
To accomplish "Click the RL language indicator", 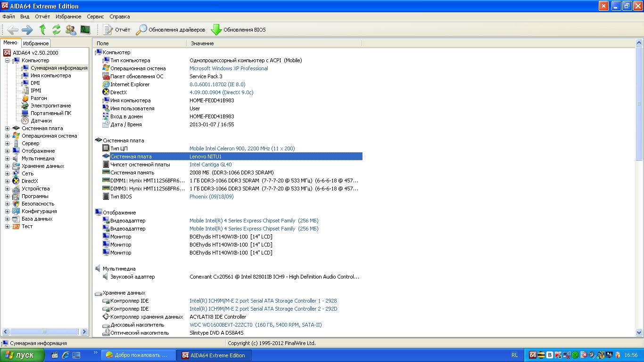I will click(x=514, y=355).
